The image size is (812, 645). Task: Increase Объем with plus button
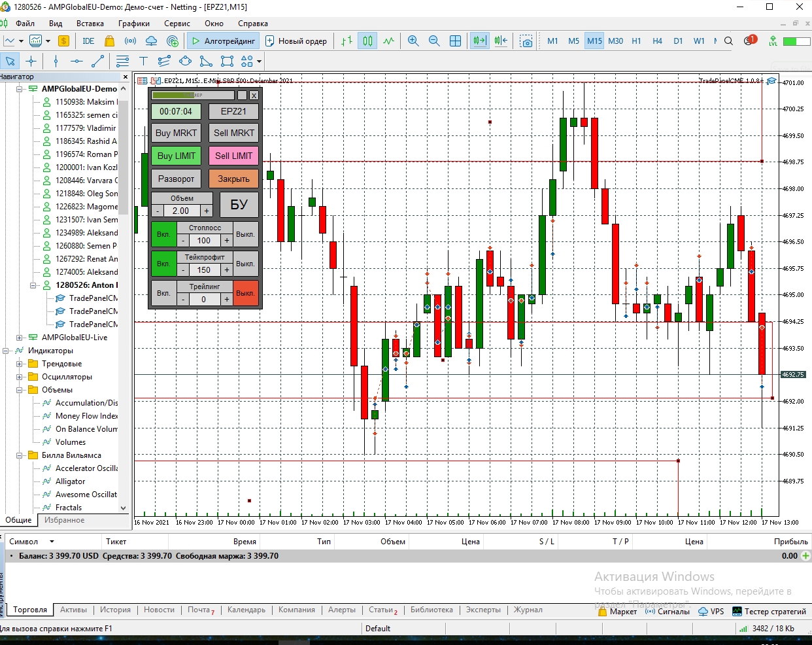tap(207, 211)
